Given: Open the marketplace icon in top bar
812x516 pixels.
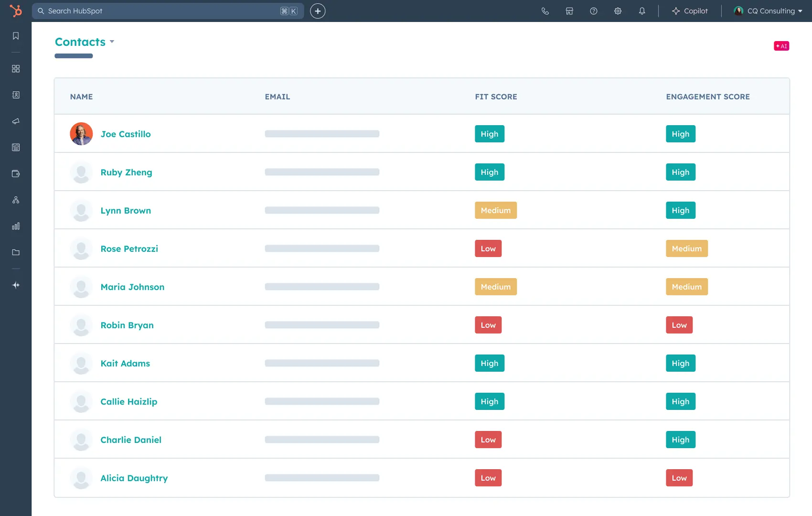Looking at the screenshot, I should click(x=569, y=11).
